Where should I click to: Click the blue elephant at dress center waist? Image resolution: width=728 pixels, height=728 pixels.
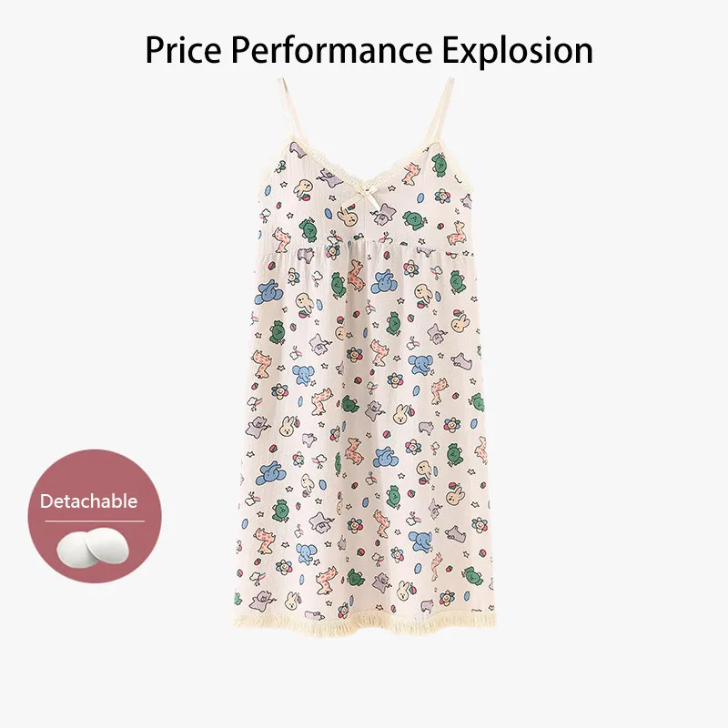(x=385, y=282)
